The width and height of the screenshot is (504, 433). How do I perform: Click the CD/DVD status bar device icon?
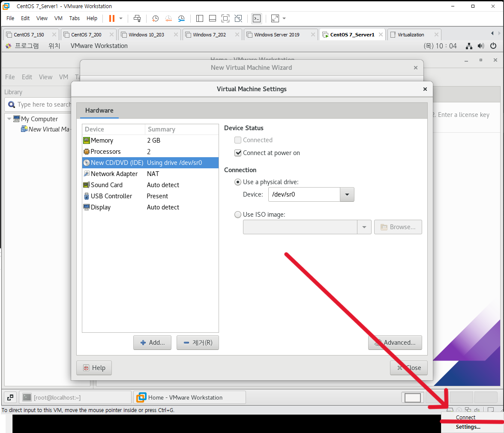[459, 410]
